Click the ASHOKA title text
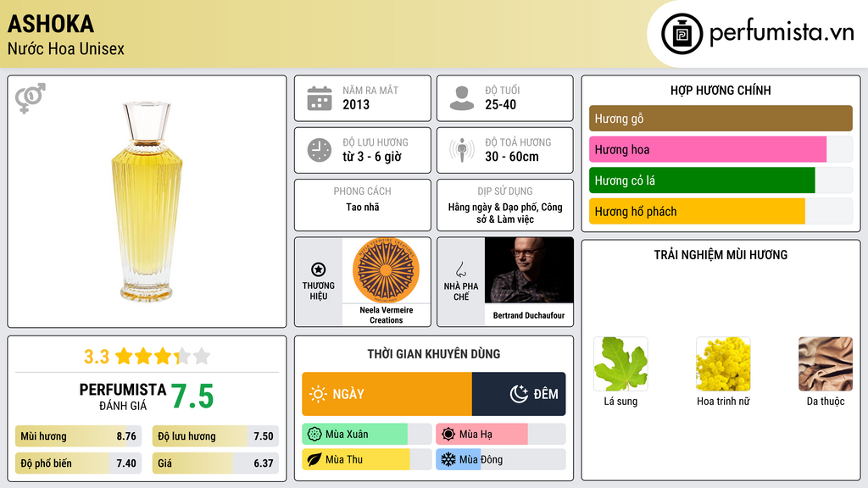The height and width of the screenshot is (488, 868). pyautogui.click(x=50, y=24)
